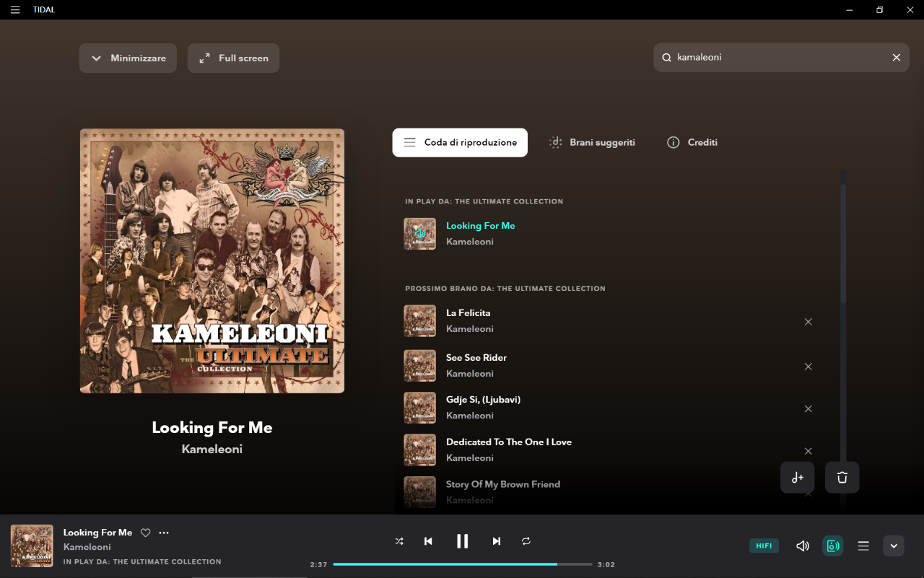Mute the volume using speaker icon
Screen dimensions: 924x578
pyautogui.click(x=803, y=546)
